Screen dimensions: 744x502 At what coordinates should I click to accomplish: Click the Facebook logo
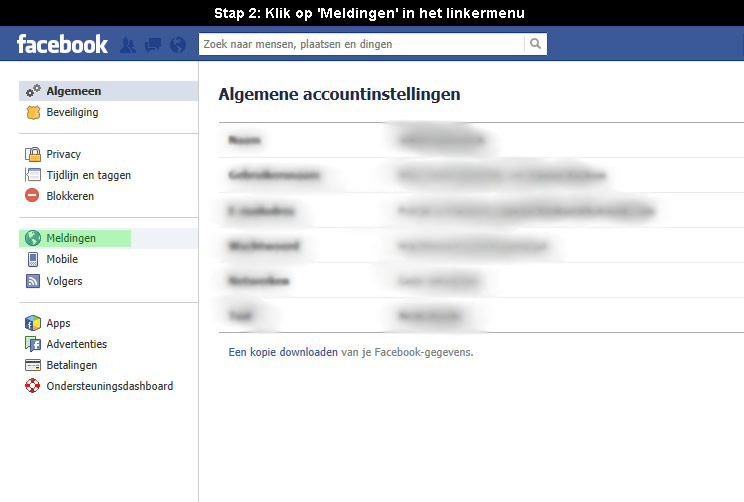pyautogui.click(x=62, y=44)
